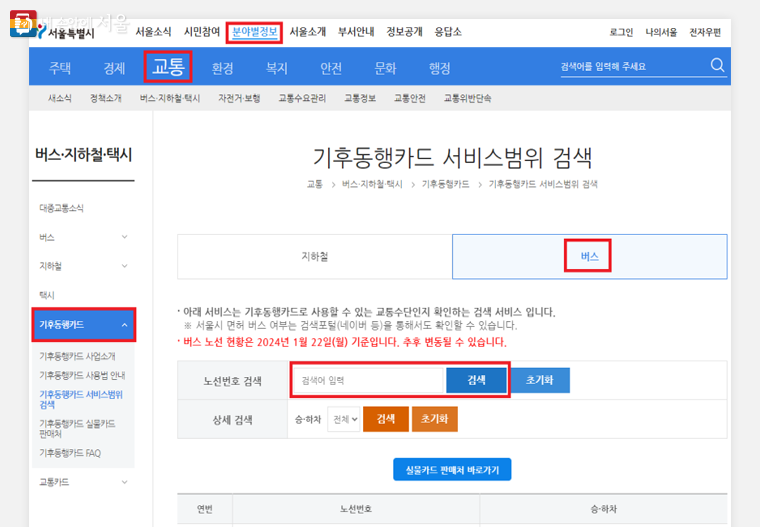Open 교통안전 submenu item
This screenshot has height=527, width=760.
pos(410,98)
